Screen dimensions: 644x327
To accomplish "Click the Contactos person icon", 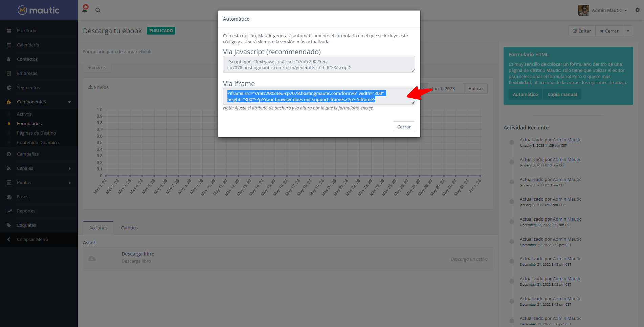I will coord(9,59).
